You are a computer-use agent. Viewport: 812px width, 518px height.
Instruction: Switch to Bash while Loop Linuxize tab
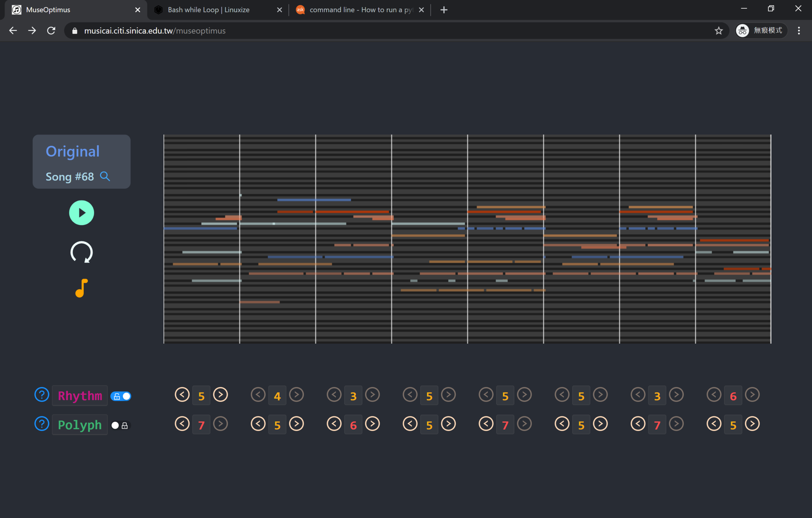[x=209, y=10]
